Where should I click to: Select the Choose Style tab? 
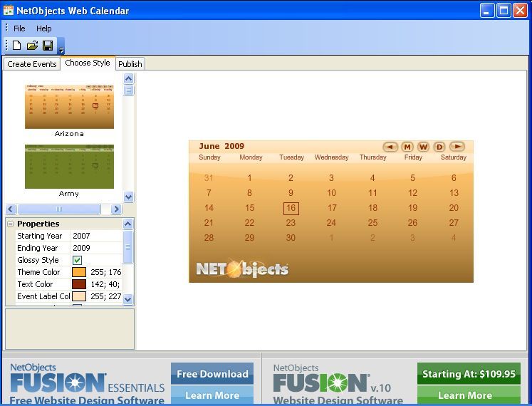(88, 63)
